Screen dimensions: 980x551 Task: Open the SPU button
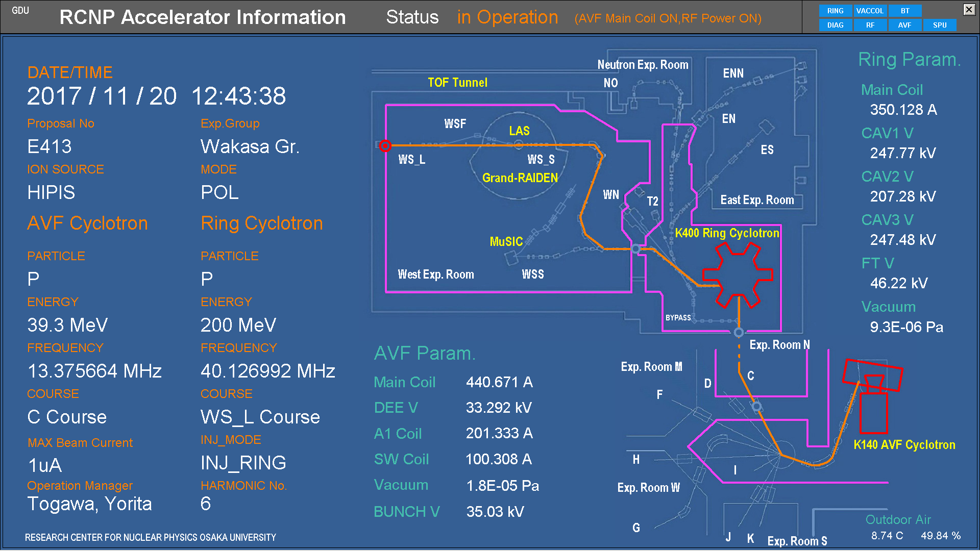click(939, 25)
